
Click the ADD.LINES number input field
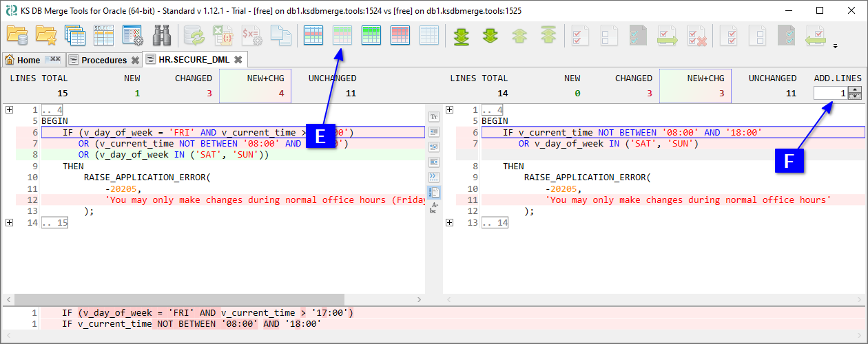click(x=830, y=93)
